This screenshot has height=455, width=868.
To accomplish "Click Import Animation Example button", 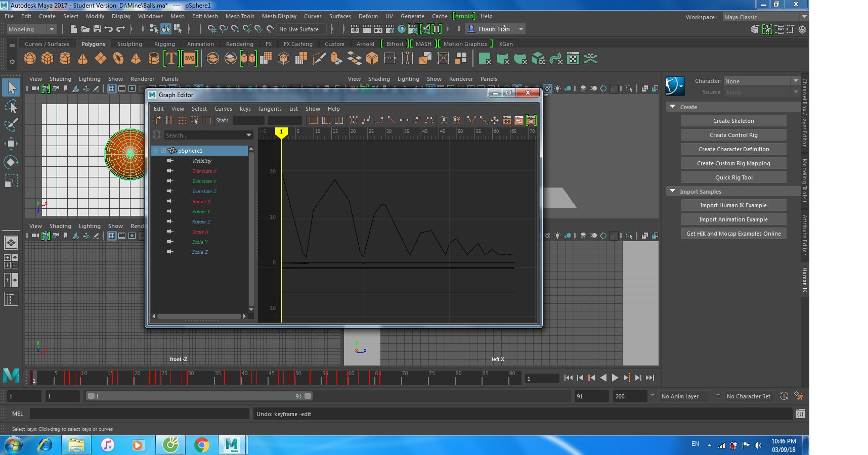I will point(733,219).
